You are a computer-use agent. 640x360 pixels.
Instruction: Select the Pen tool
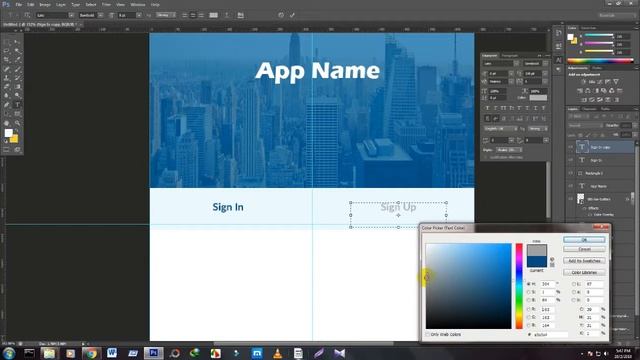(x=7, y=105)
